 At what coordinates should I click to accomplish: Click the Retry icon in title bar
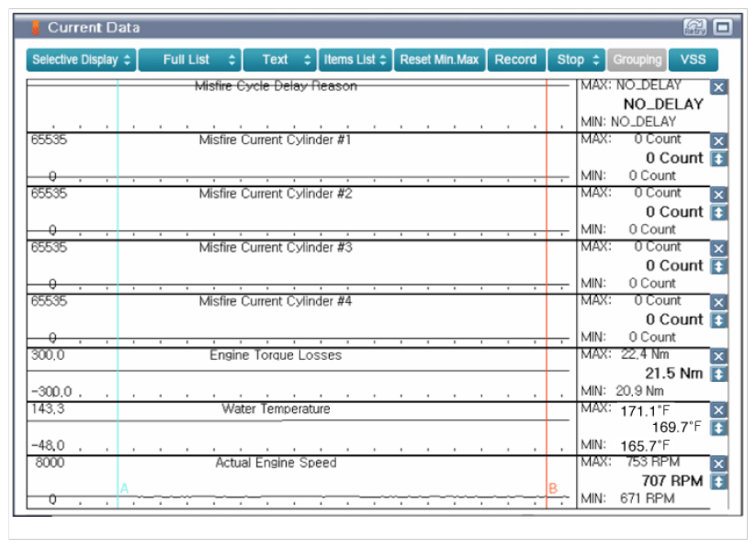pyautogui.click(x=695, y=28)
